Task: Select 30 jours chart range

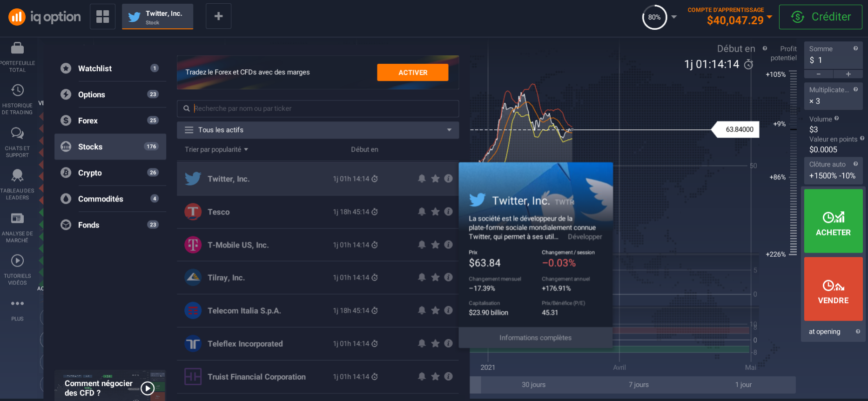Action: (x=533, y=385)
